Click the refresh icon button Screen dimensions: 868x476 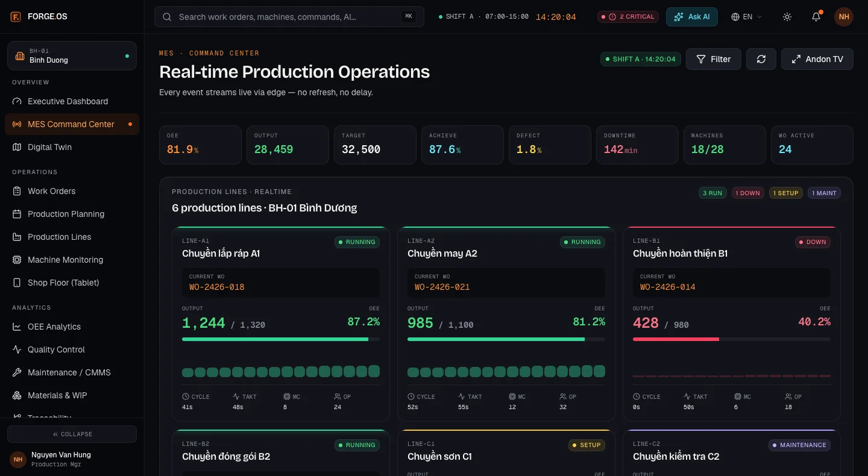pos(761,59)
